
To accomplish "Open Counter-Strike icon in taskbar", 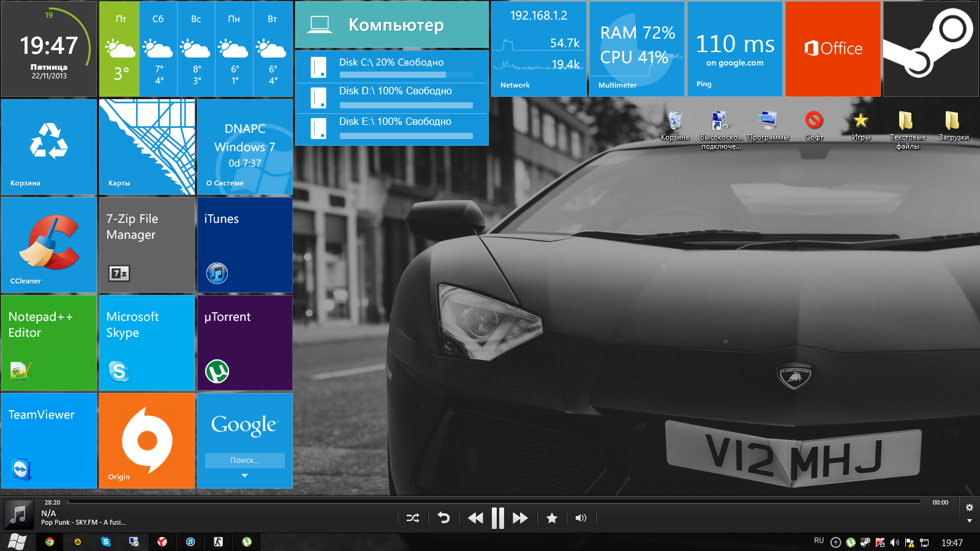I will 219,542.
